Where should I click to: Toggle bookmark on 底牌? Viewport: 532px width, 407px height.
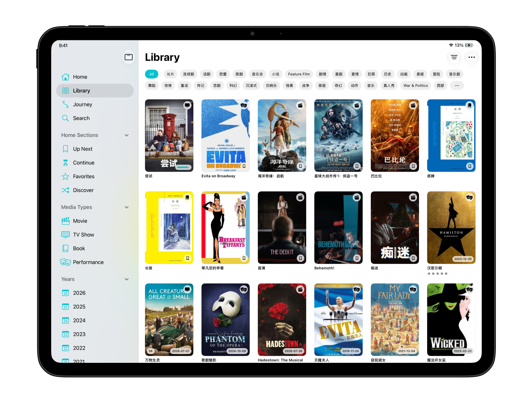pyautogui.click(x=469, y=166)
